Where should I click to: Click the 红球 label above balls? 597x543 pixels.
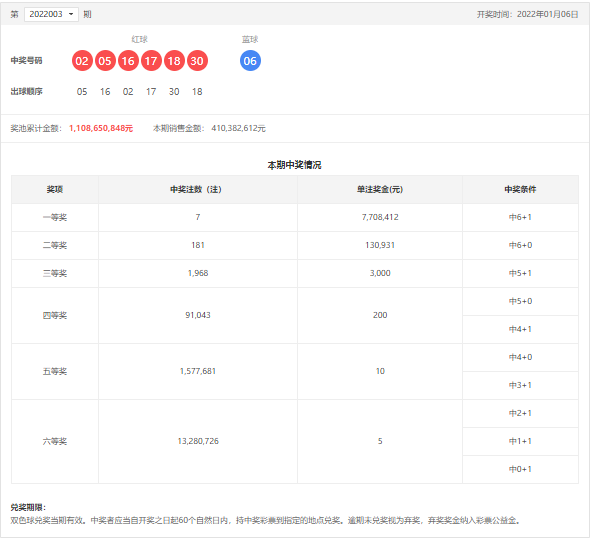point(139,39)
